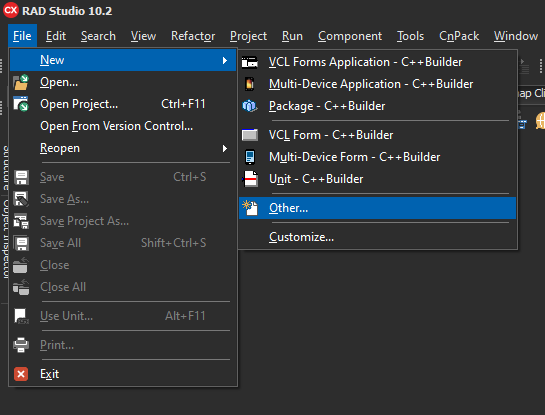Click the Other new-item icon
545x415 pixels.
(x=250, y=208)
